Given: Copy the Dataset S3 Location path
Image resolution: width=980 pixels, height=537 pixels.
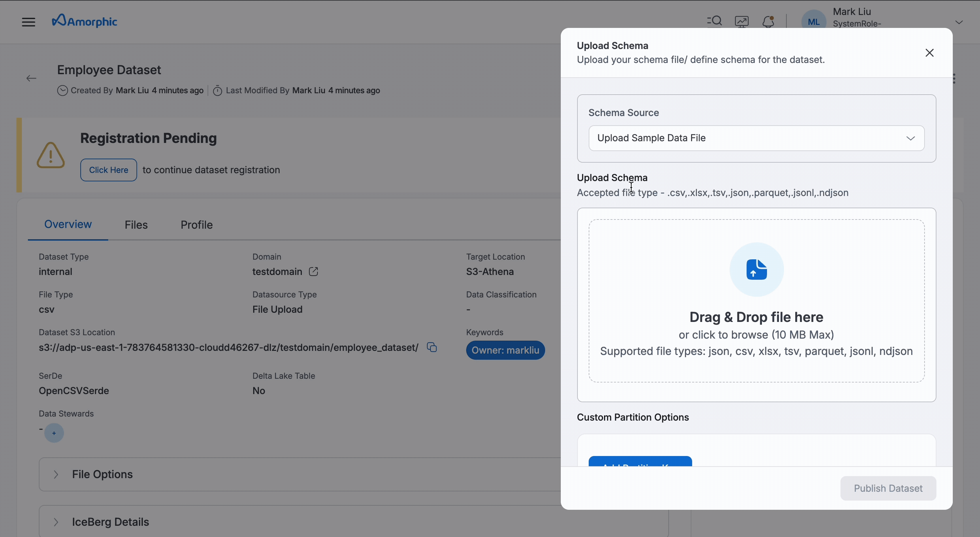Looking at the screenshot, I should coord(432,347).
